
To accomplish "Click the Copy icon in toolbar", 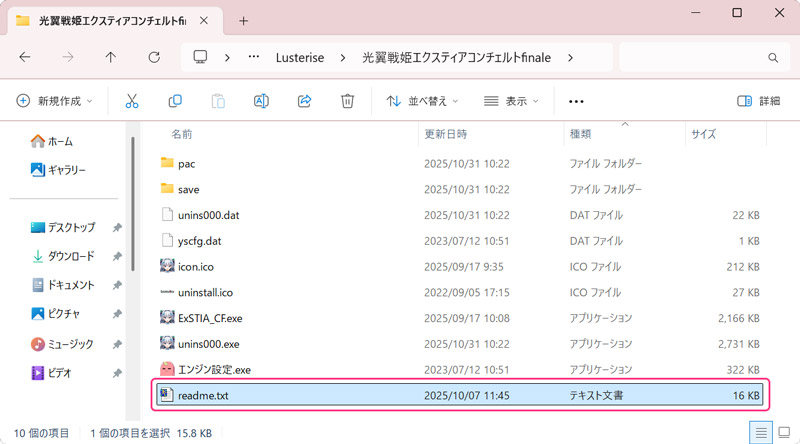I will point(175,101).
